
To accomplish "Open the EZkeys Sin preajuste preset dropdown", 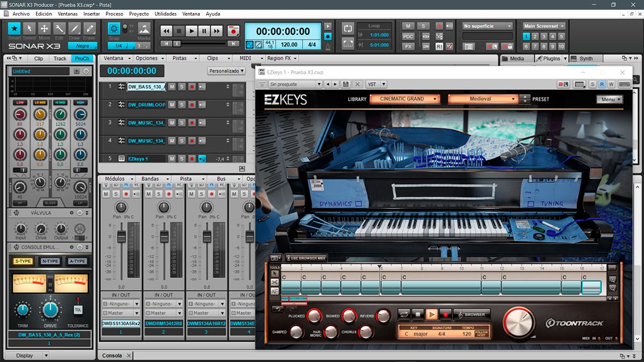I will point(296,84).
